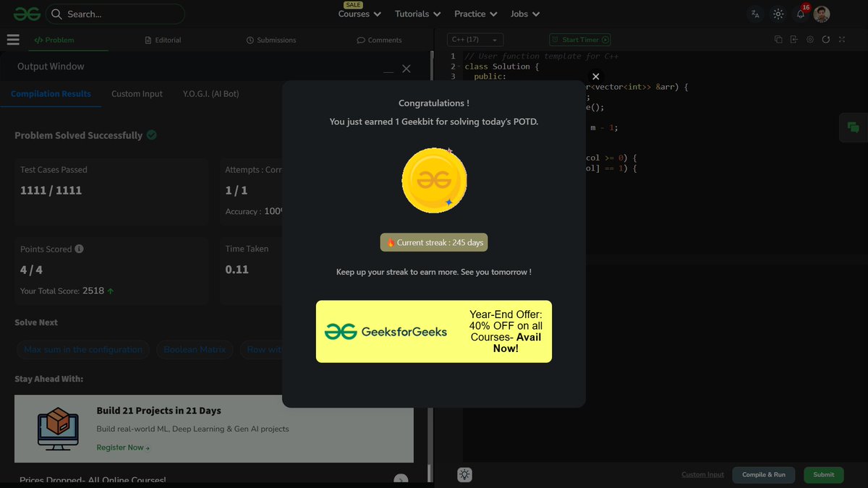
Task: Open the Editorial tab
Action: 163,40
